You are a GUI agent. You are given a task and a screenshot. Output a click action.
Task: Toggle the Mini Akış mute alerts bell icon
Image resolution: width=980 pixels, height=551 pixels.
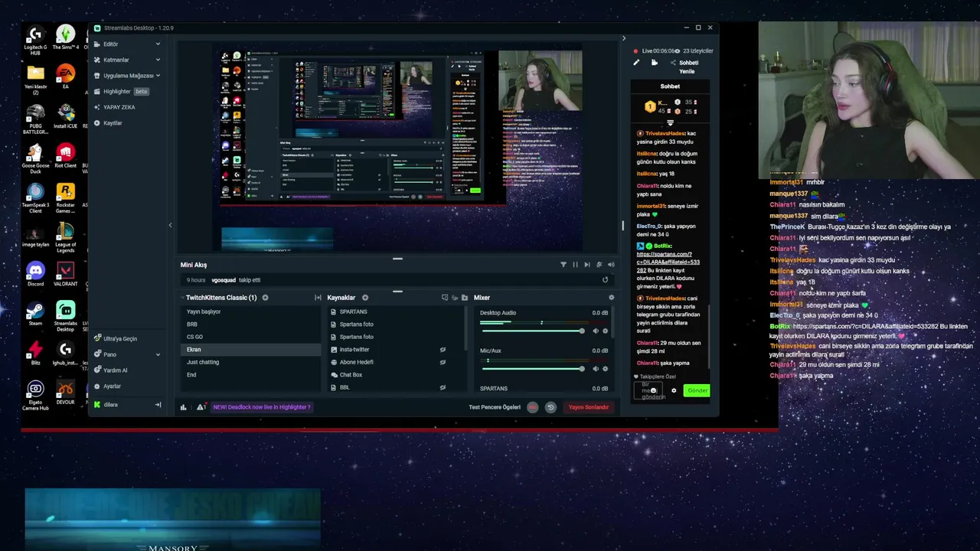coord(599,265)
